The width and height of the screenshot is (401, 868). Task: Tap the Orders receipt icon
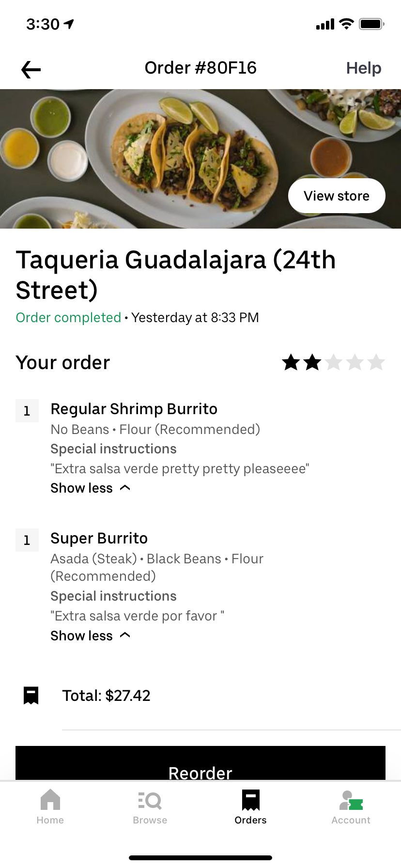[250, 800]
